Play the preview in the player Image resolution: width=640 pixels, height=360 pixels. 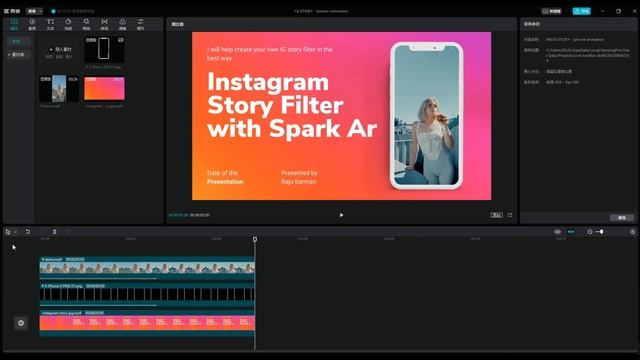[341, 215]
